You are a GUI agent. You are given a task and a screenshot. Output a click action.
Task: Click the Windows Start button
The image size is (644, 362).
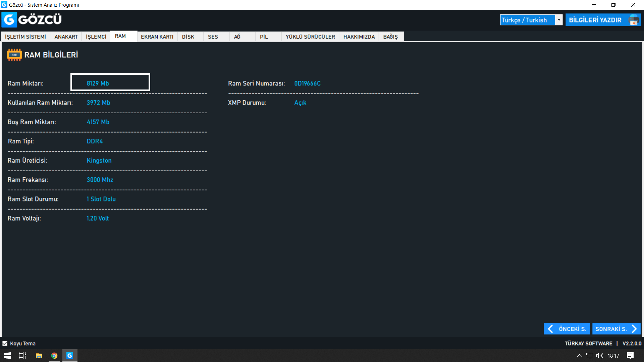7,356
